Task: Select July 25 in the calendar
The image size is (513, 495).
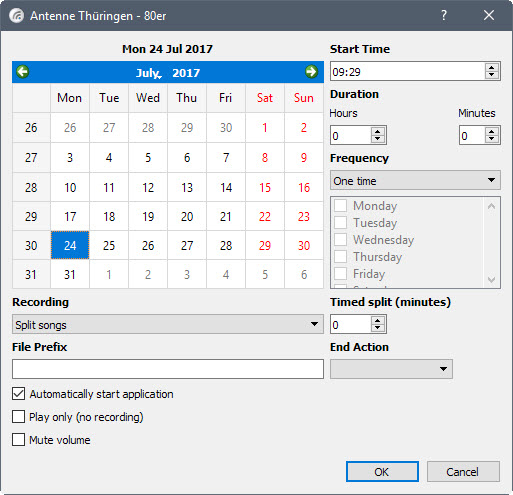Action: point(109,245)
